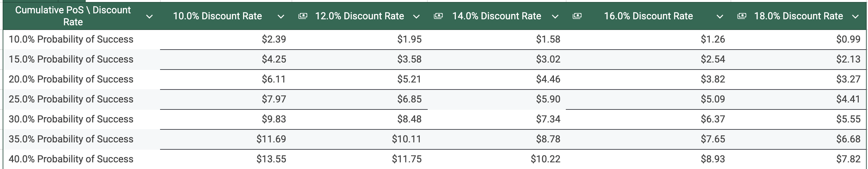
Task: Expand 16.0% Discount Rate column menu
Action: pyautogui.click(x=720, y=17)
